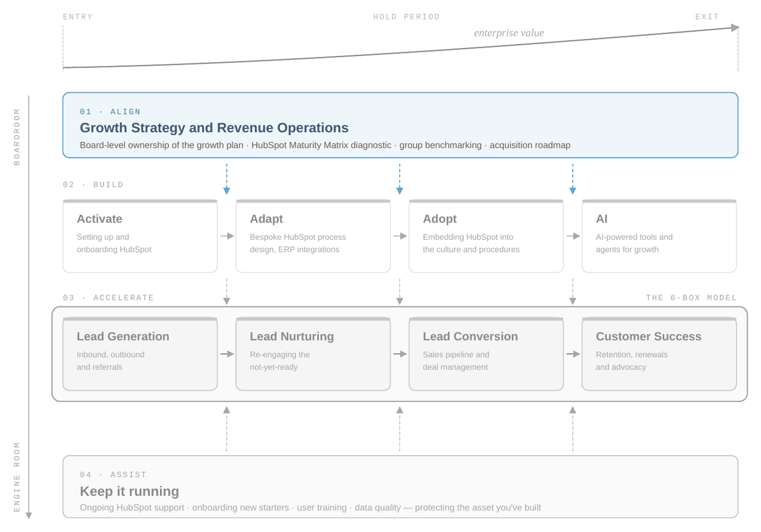Click the EXIT label

point(707,17)
